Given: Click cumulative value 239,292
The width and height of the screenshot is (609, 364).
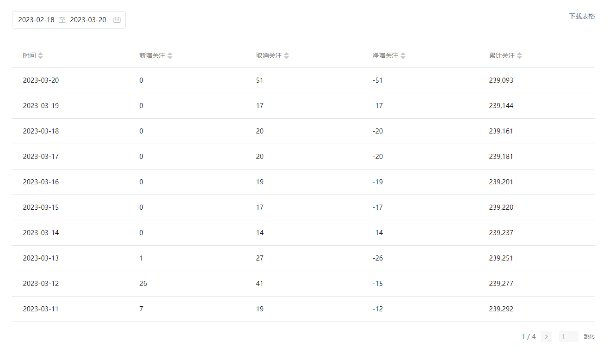Looking at the screenshot, I should [501, 309].
